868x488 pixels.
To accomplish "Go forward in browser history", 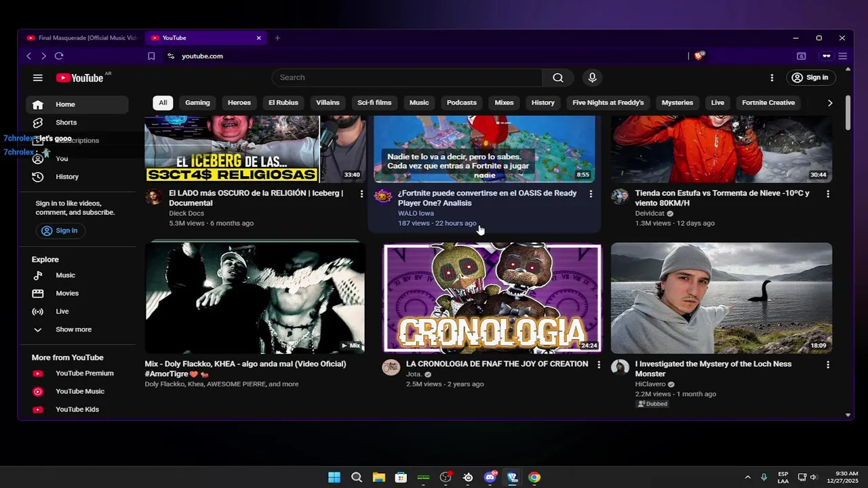I will click(43, 56).
